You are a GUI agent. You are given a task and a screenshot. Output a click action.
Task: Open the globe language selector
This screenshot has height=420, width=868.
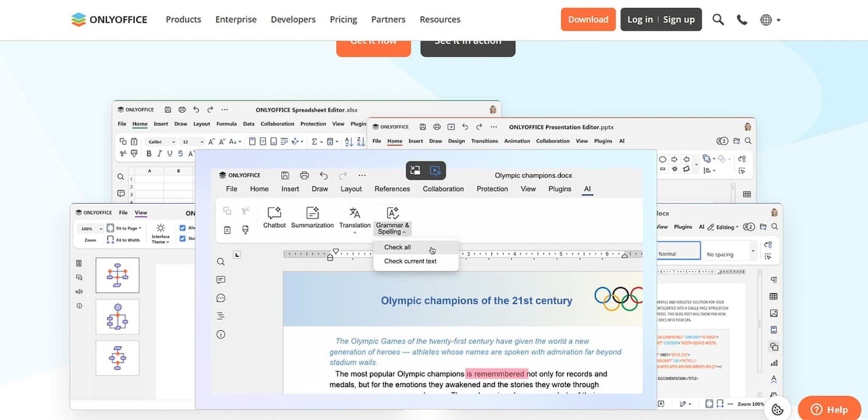point(770,20)
